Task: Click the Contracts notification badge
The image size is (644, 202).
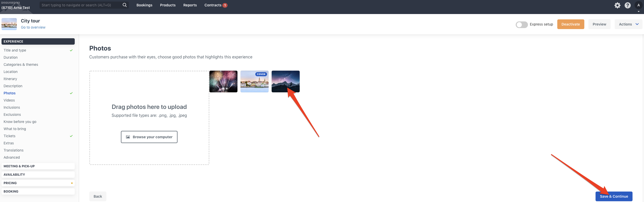Action: pyautogui.click(x=225, y=5)
